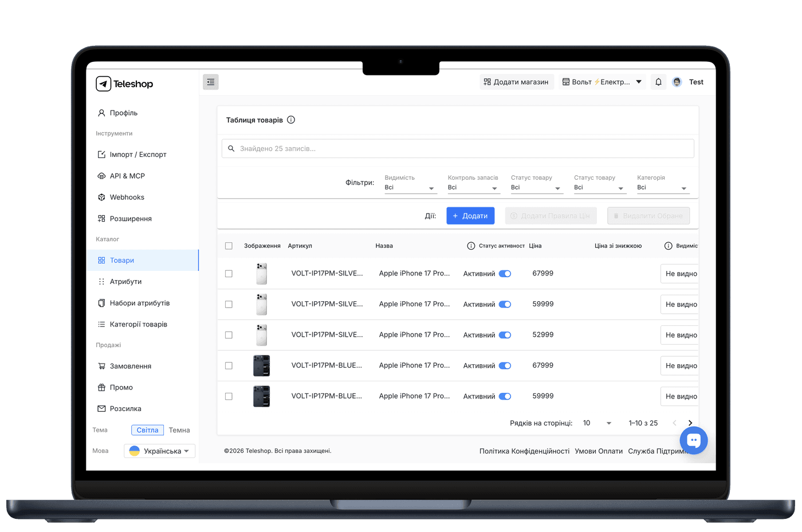Check the blue iPhone row priced 59999
The image size is (802, 532).
point(229,396)
